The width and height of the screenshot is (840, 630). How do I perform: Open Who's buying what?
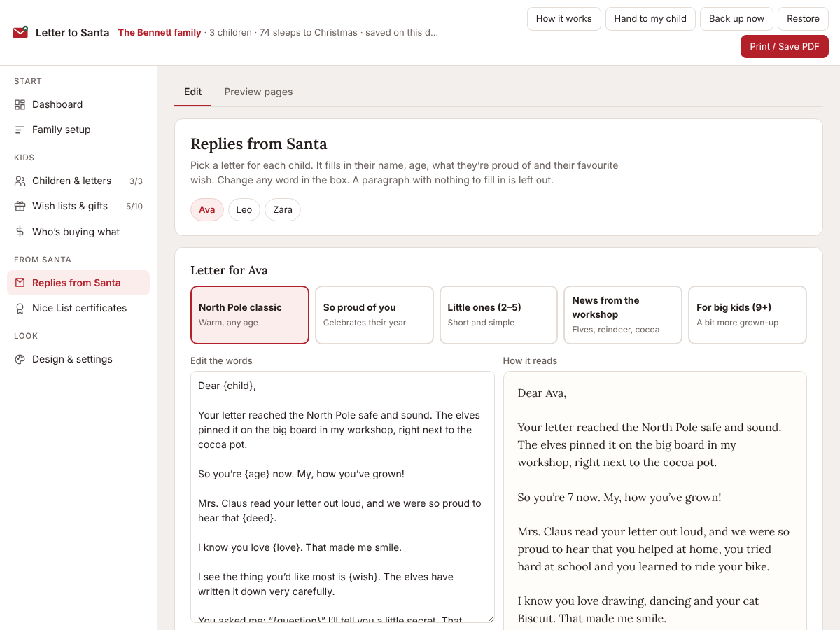(78, 232)
